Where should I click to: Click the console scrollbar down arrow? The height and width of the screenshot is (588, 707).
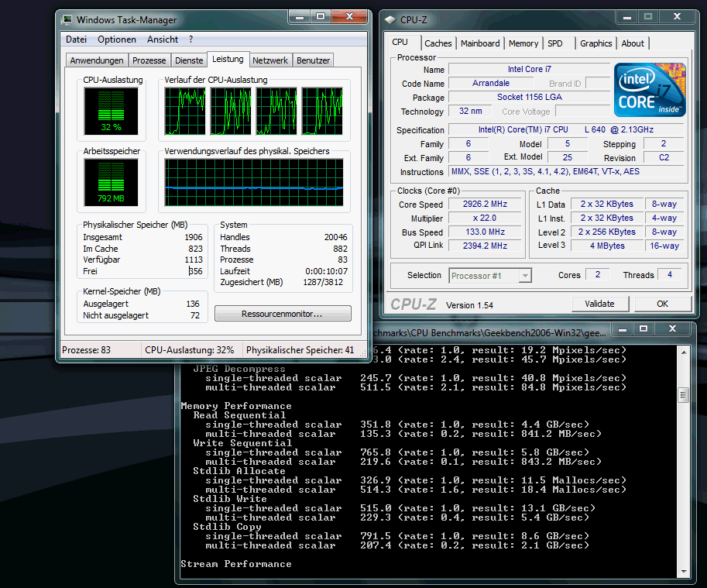click(684, 572)
